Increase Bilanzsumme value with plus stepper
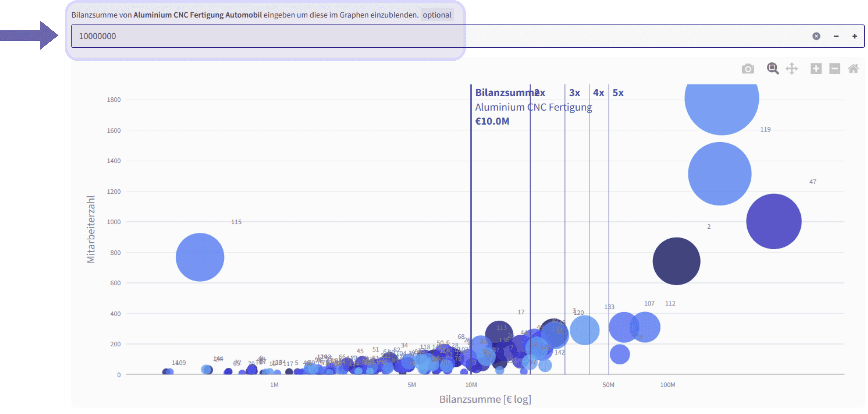The width and height of the screenshot is (868, 414). tap(855, 36)
